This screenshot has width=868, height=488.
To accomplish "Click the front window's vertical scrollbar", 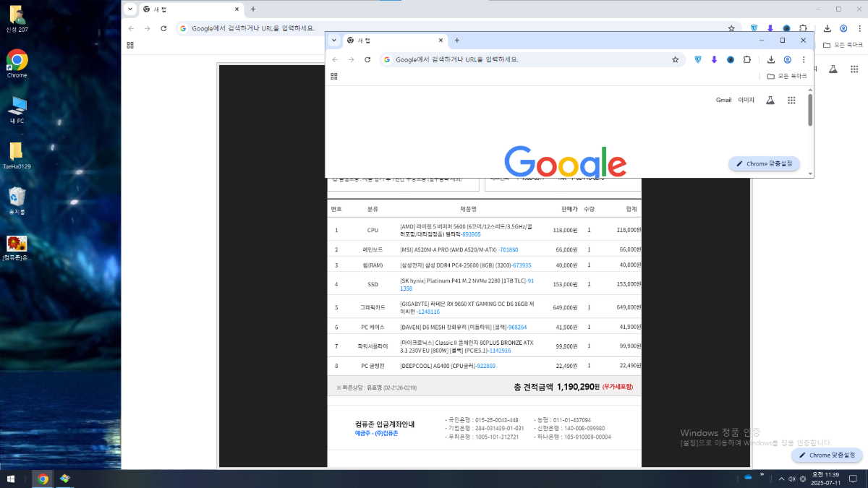I will [810, 110].
